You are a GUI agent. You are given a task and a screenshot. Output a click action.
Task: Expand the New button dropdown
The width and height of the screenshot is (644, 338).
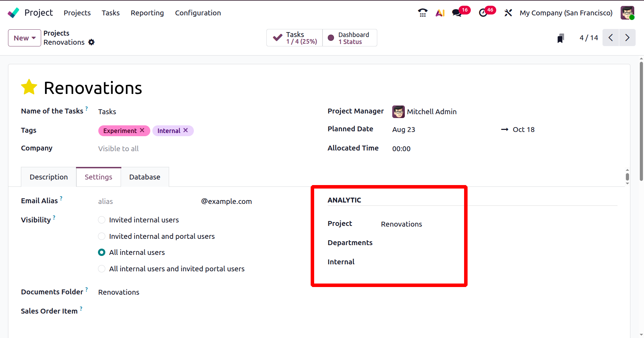tap(24, 38)
